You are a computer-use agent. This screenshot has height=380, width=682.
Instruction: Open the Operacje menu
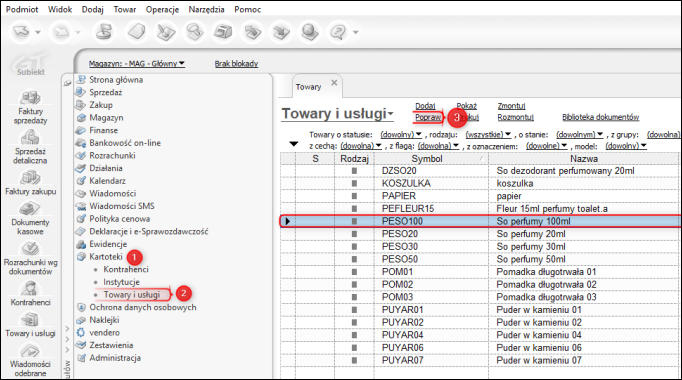pyautogui.click(x=162, y=9)
